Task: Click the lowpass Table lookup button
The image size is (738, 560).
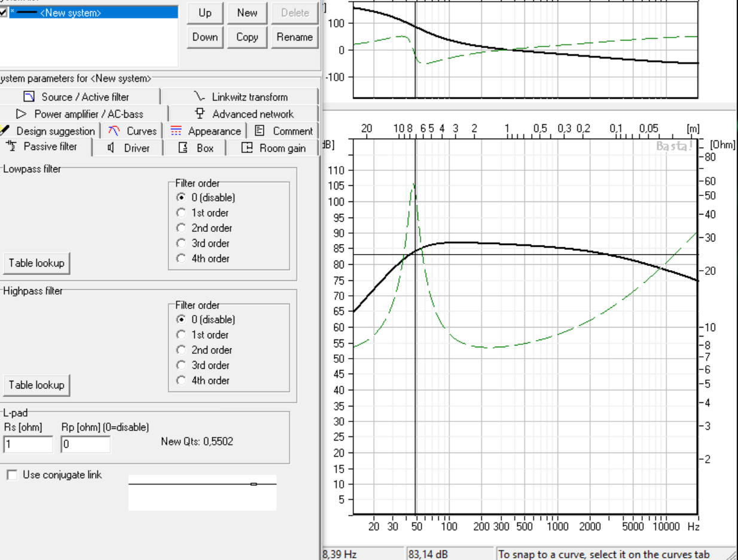Action: (x=36, y=263)
